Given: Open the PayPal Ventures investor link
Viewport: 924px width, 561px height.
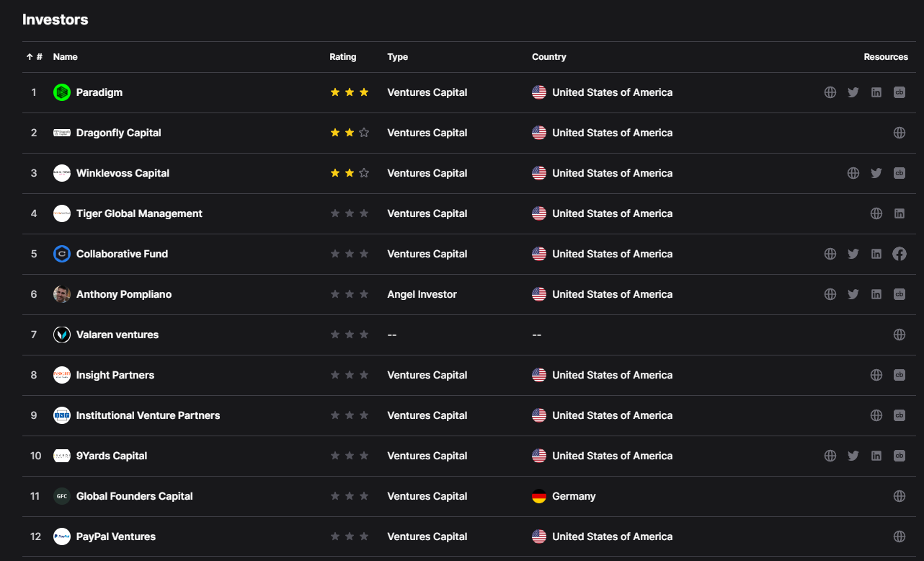Looking at the screenshot, I should (116, 536).
